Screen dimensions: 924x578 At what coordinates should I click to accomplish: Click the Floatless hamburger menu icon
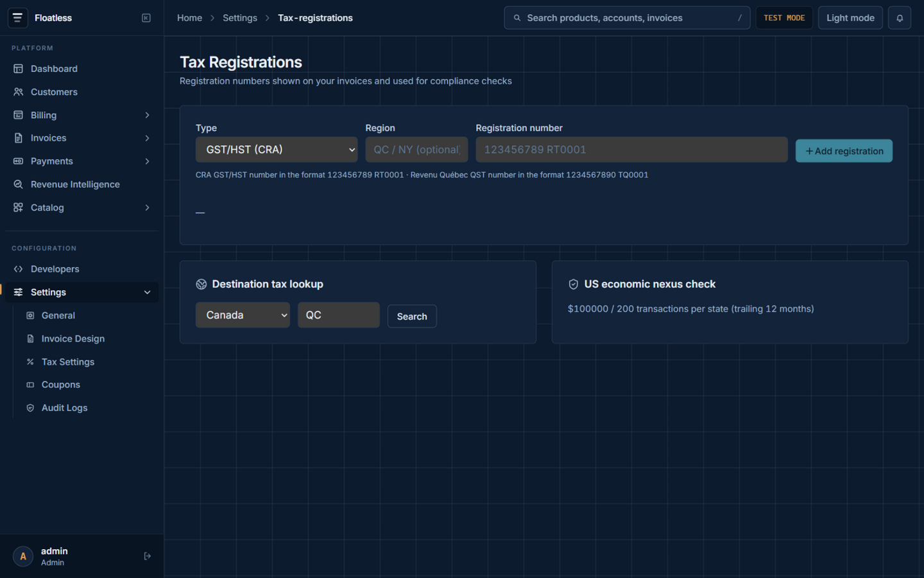pyautogui.click(x=17, y=18)
